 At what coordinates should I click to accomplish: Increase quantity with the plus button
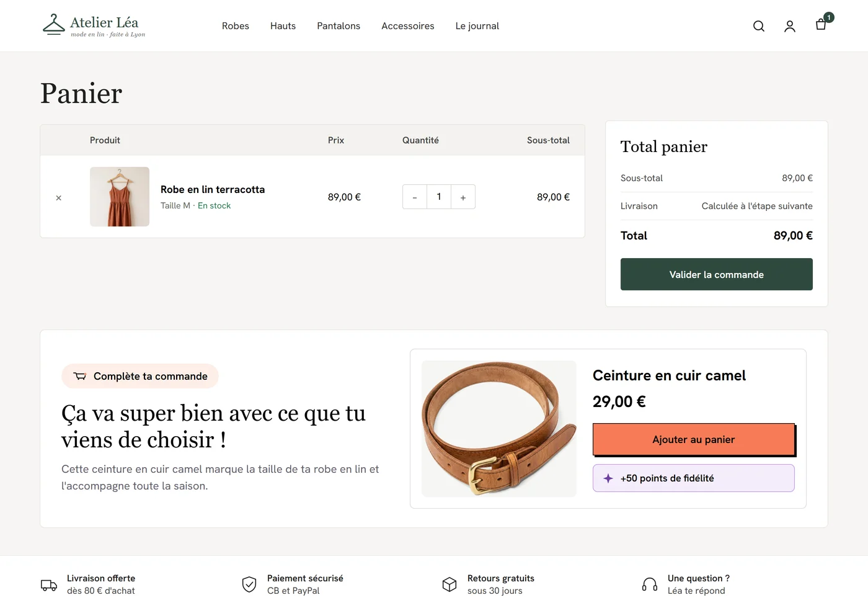tap(463, 197)
